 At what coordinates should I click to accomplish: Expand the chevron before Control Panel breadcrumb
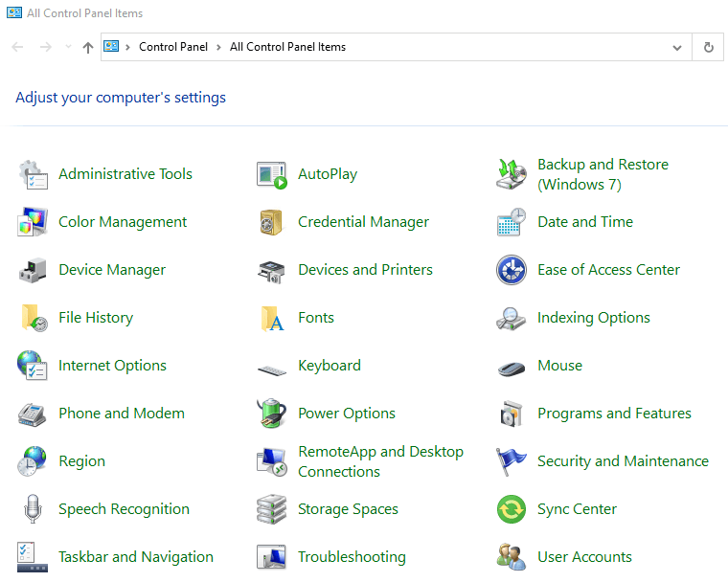pyautogui.click(x=127, y=47)
